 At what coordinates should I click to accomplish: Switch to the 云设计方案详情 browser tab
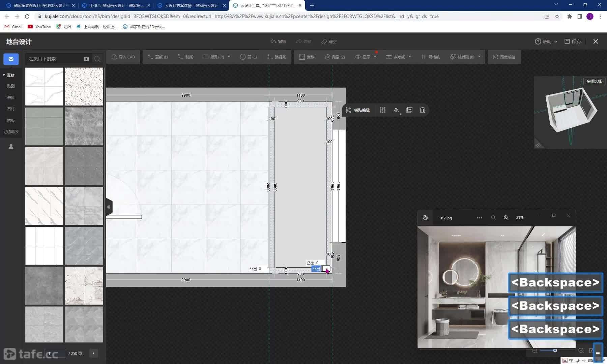click(191, 5)
